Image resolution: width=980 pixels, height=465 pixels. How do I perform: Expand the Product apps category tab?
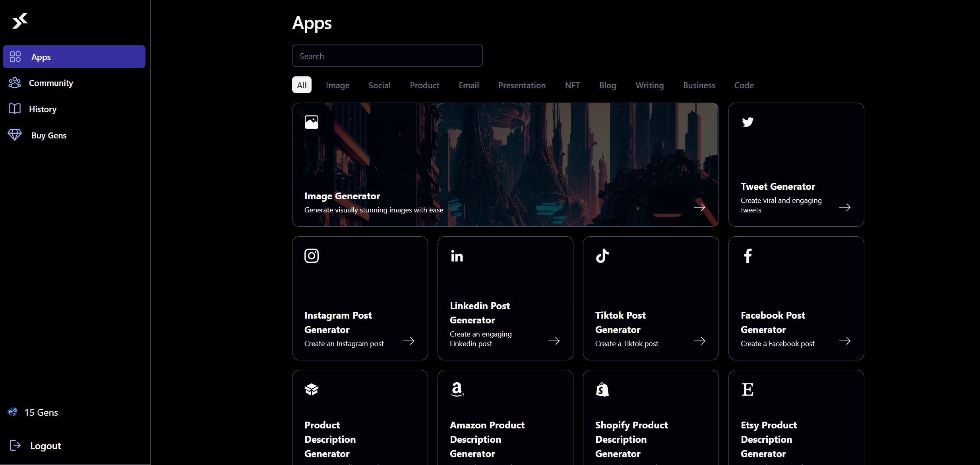(424, 84)
